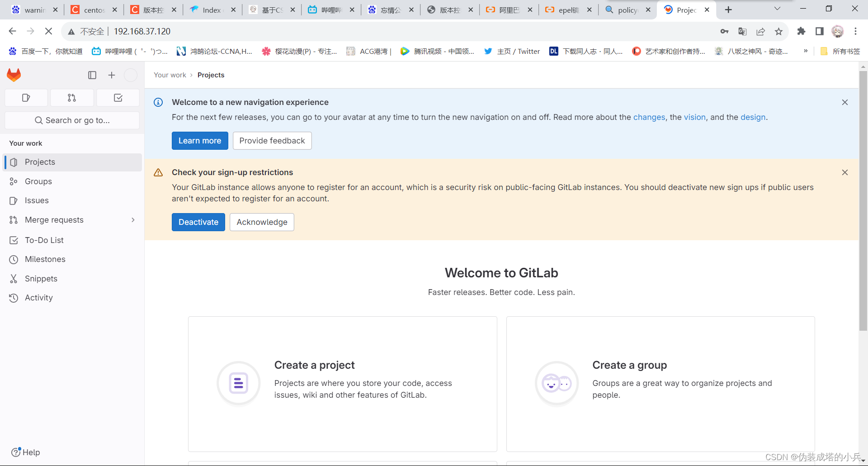Screen dimensions: 868x466
Task: Open Issues from the sidebar
Action: 73,200
